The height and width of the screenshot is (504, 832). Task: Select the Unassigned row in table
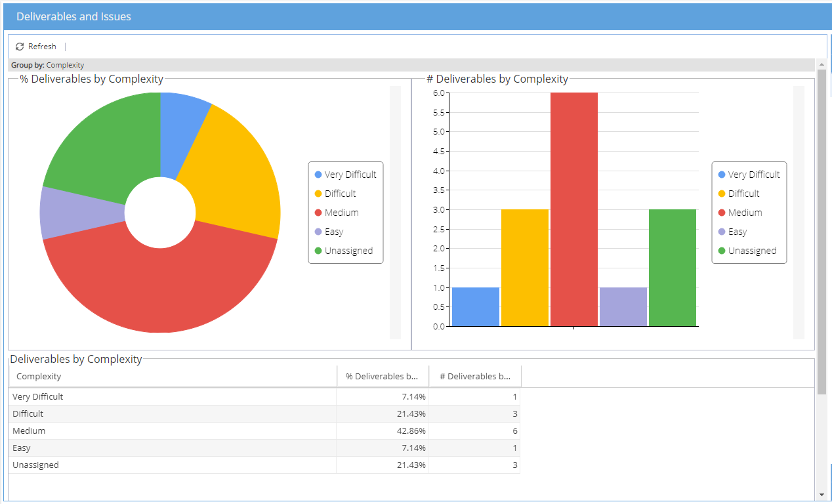pos(264,465)
